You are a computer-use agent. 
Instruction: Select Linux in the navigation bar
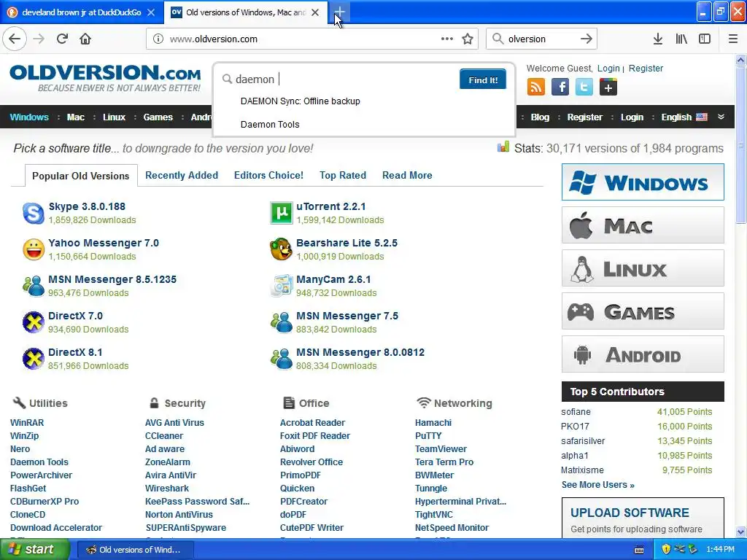click(115, 117)
